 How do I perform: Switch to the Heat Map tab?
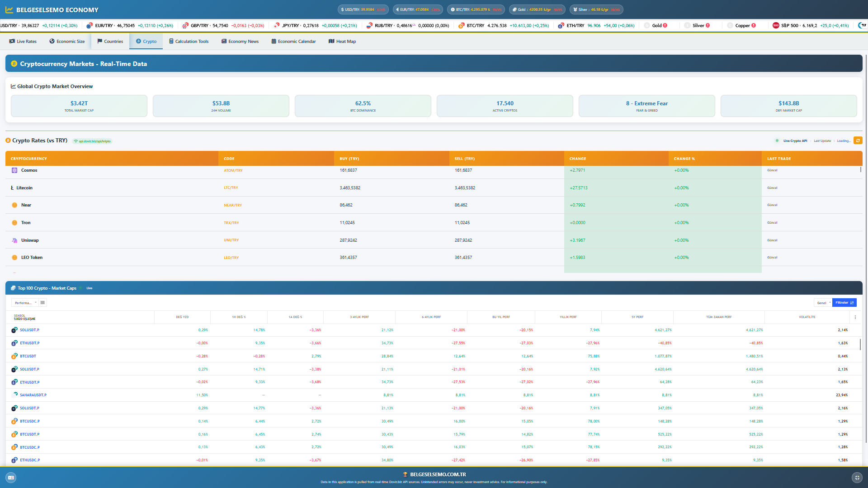[x=342, y=42]
